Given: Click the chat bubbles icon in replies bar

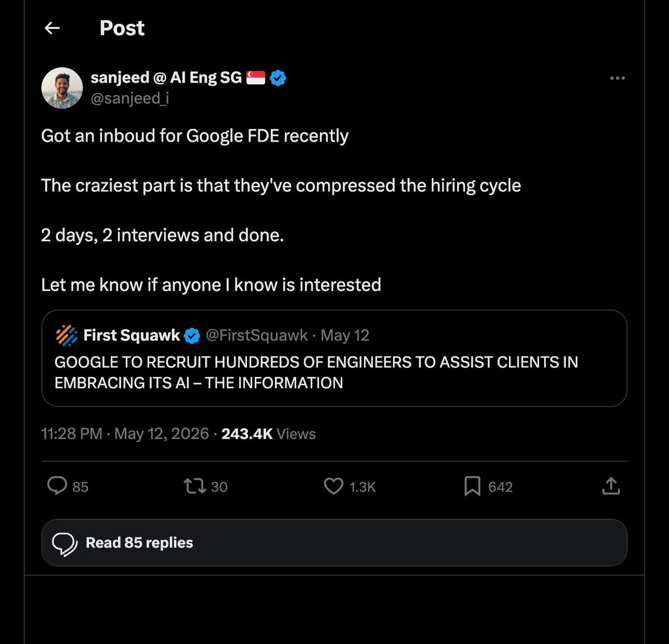Looking at the screenshot, I should 65,543.
